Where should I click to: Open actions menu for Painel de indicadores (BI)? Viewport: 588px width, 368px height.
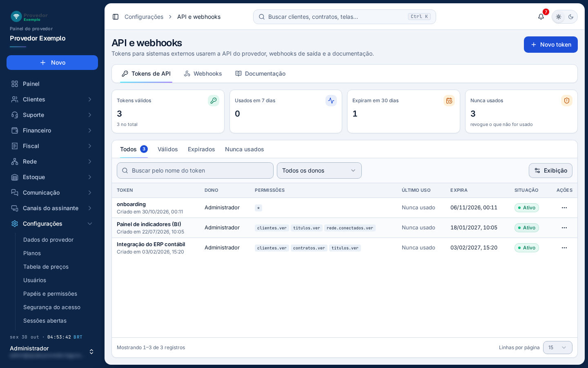pyautogui.click(x=564, y=228)
